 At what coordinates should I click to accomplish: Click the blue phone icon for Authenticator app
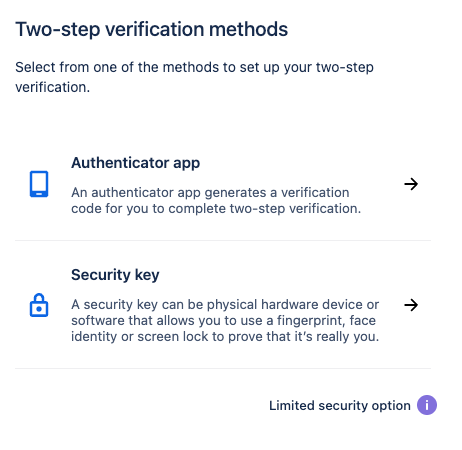tap(39, 184)
